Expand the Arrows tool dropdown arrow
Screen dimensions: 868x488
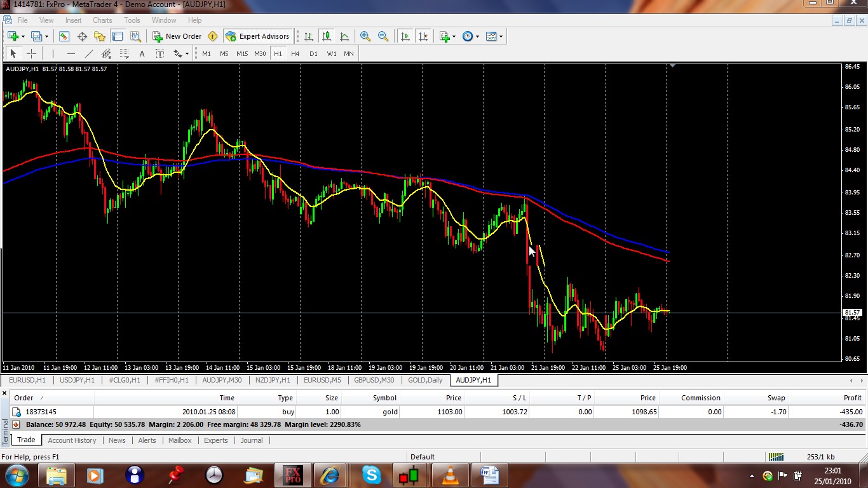pyautogui.click(x=187, y=53)
